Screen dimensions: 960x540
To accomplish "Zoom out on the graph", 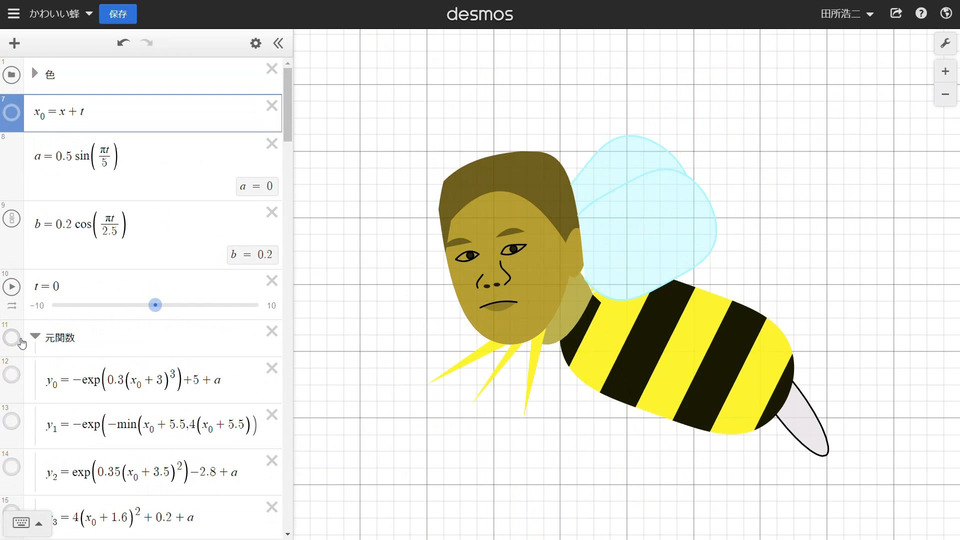I will (945, 94).
